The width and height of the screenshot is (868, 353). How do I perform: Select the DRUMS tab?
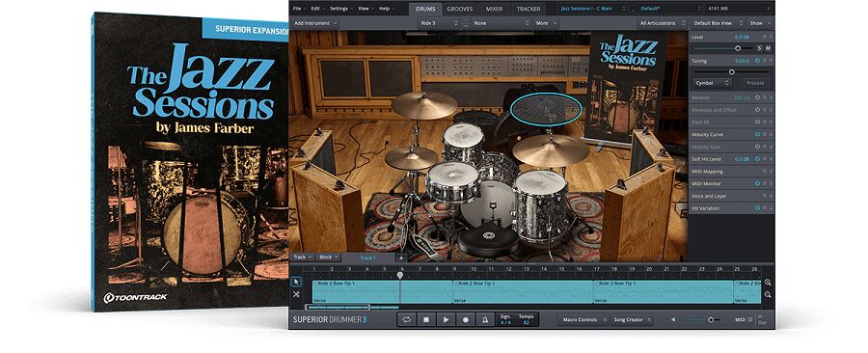(x=425, y=9)
